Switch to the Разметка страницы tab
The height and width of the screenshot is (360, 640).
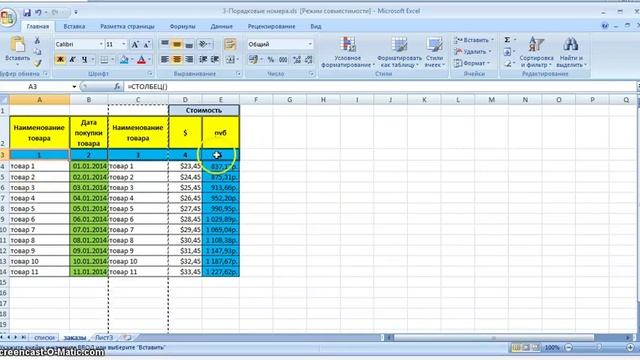tap(127, 27)
